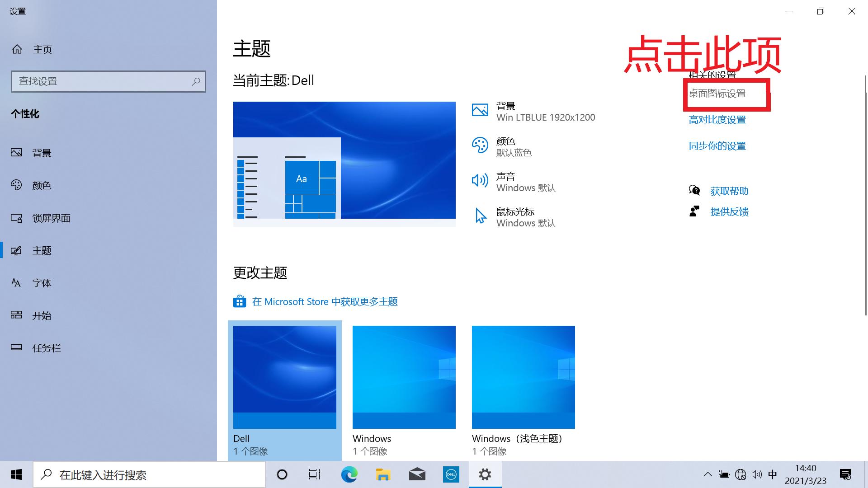
Task: Click the 背景 picture icon for Win LTBLUE
Action: [x=480, y=109]
